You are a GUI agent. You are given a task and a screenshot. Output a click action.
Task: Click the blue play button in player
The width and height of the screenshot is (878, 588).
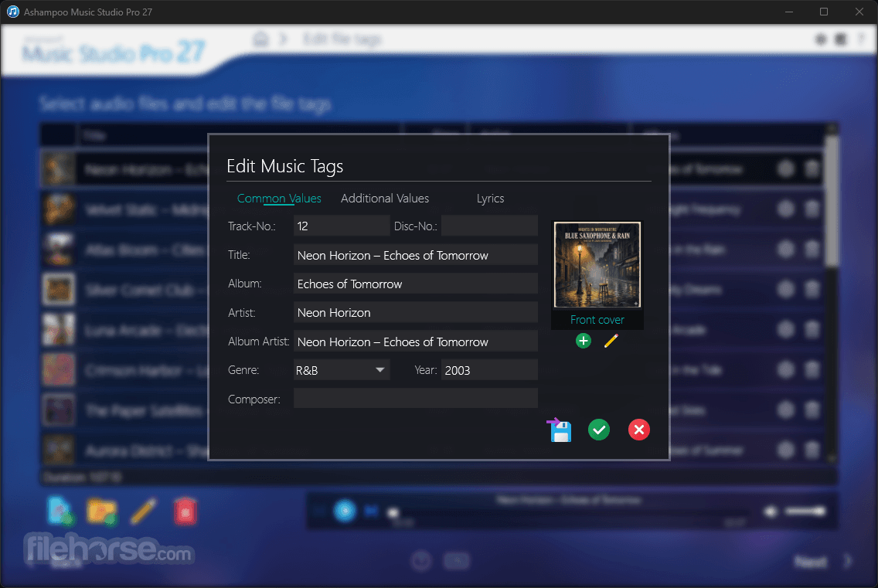(x=345, y=511)
